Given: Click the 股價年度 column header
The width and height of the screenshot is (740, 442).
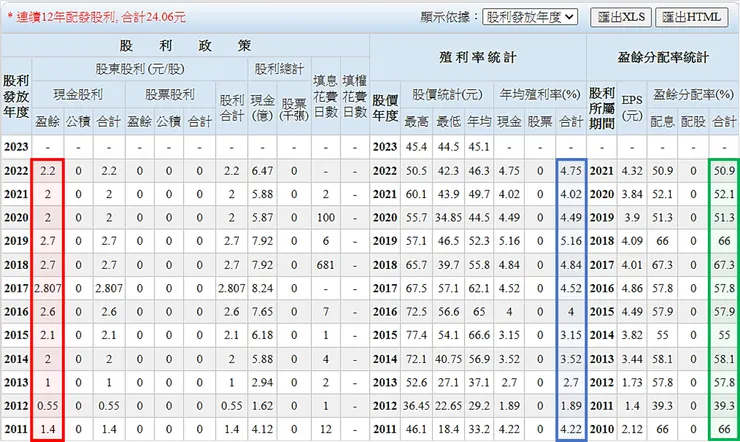Looking at the screenshot, I should (385, 108).
